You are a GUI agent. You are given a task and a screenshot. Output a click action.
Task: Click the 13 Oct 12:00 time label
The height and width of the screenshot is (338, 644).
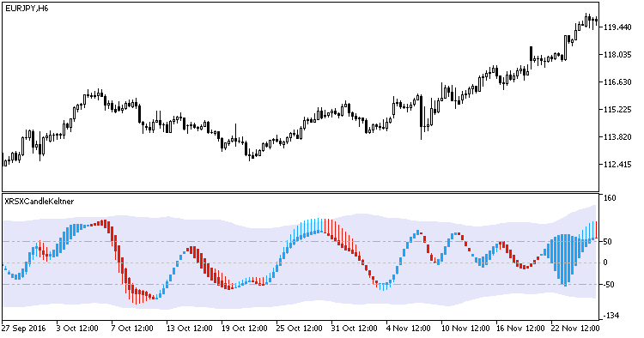pos(190,329)
